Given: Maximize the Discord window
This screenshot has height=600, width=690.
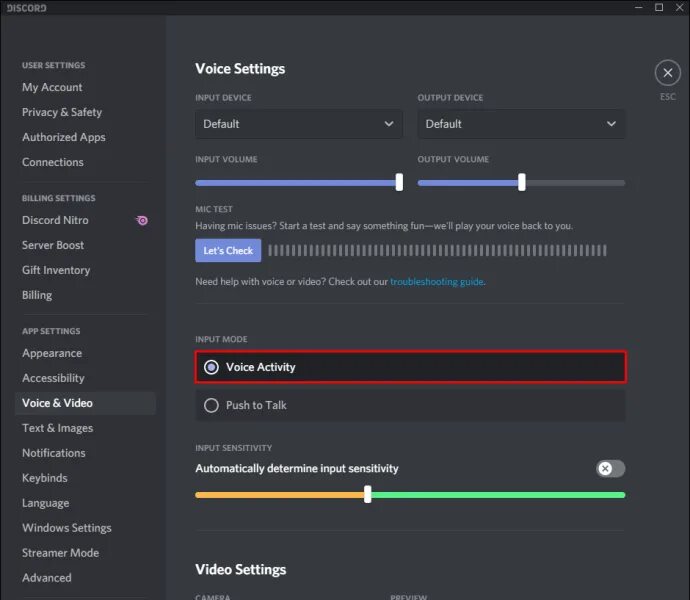Looking at the screenshot, I should tap(659, 7).
